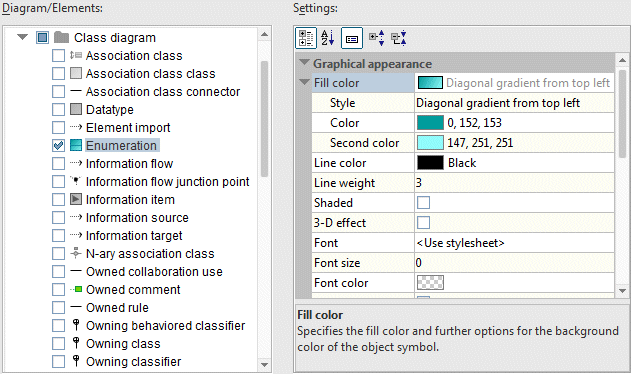
Task: Select the Association class connector item
Action: [x=163, y=92]
